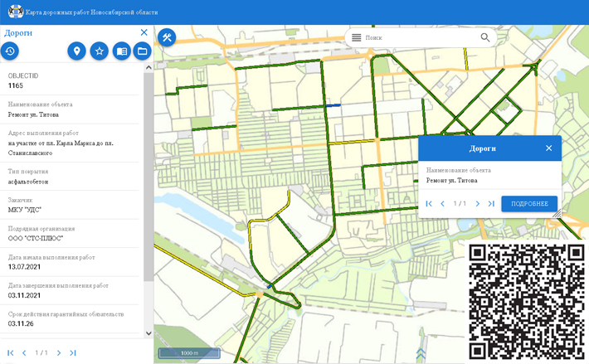
Task: Click the header title Карта дорожных работ
Action: (91, 12)
